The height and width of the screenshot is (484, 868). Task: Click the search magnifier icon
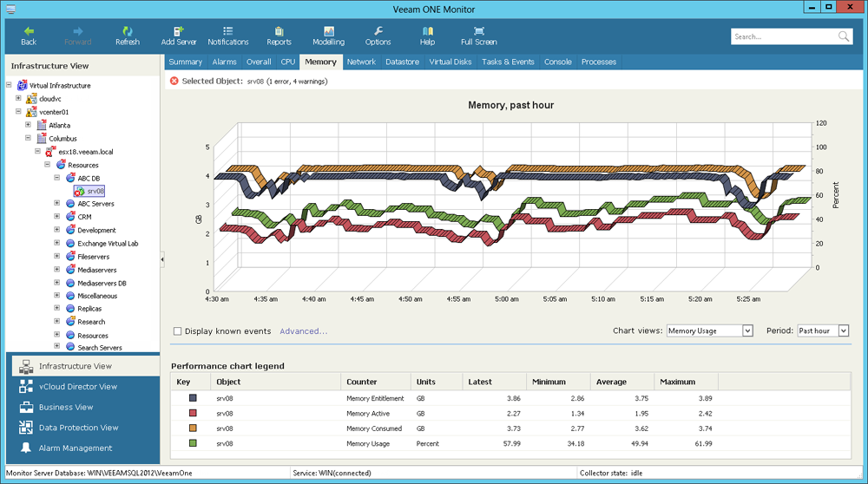(x=843, y=36)
